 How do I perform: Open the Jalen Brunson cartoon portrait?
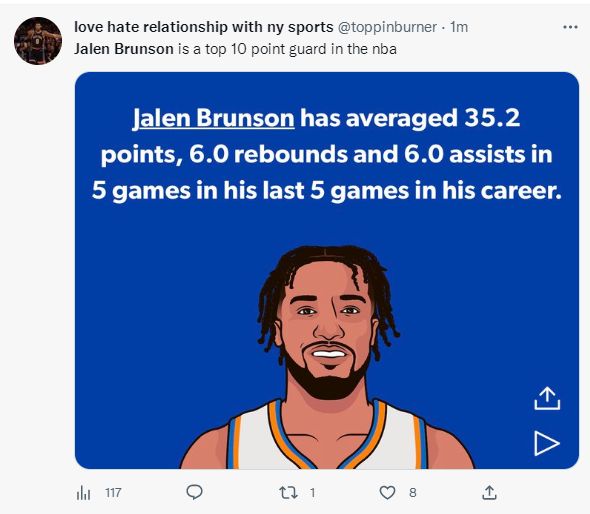tap(327, 357)
